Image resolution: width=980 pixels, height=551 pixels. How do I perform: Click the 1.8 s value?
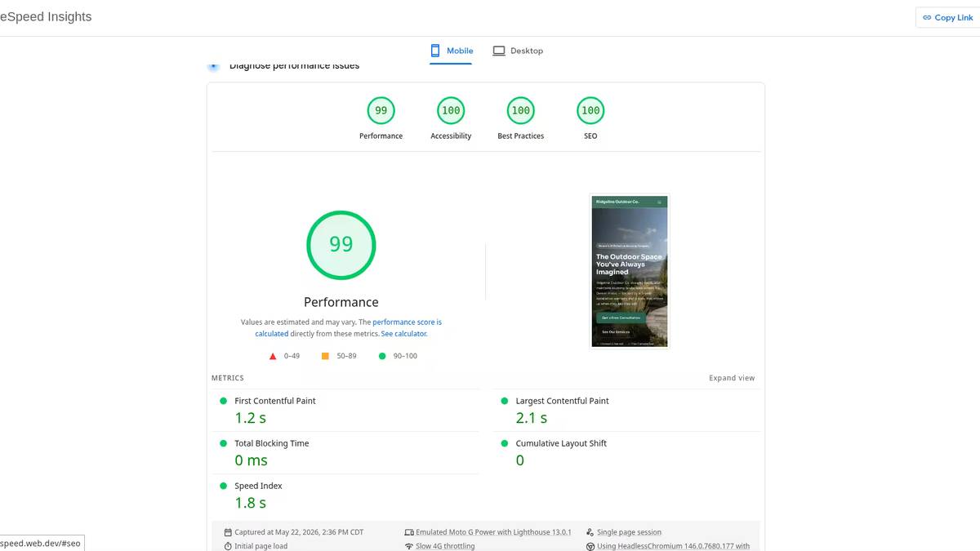point(251,503)
